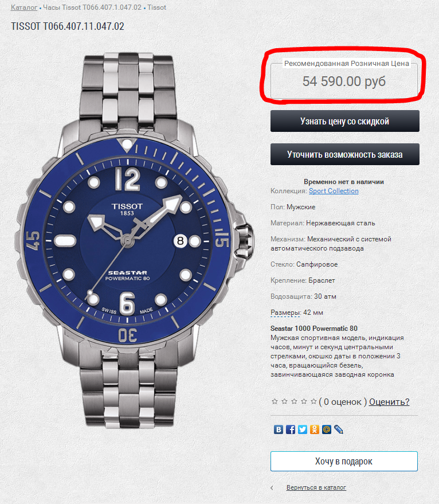Share via the Odnoklassniki icon
Viewport: 439px width, 504px height.
click(314, 429)
